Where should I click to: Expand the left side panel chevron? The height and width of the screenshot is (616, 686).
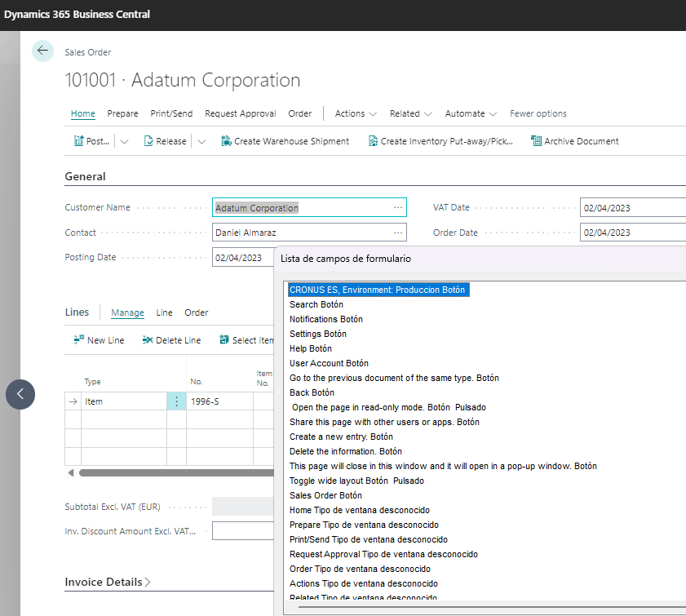[20, 395]
